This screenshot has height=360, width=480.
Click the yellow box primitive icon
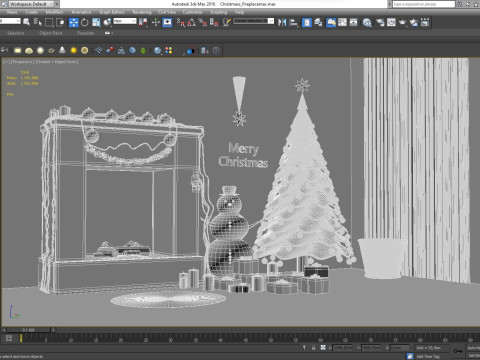pos(18,50)
